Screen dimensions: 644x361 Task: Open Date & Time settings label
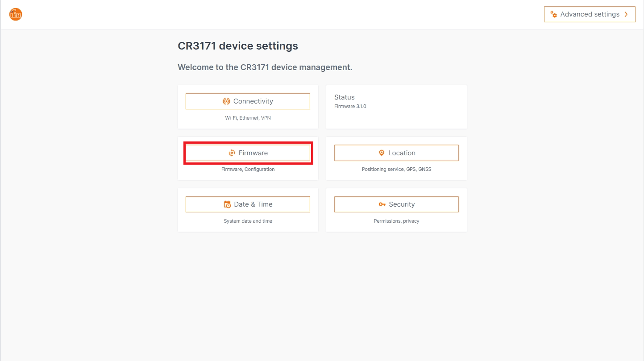click(x=253, y=204)
